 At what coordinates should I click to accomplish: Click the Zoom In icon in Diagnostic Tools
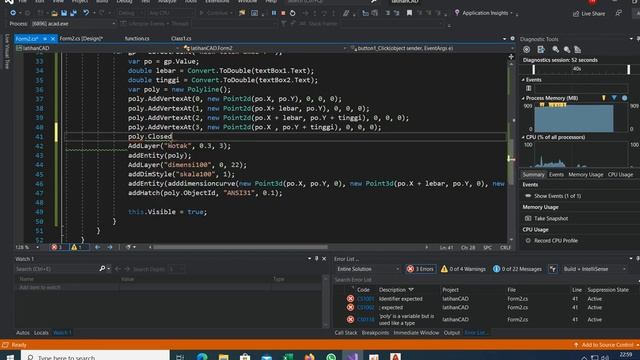[555, 49]
